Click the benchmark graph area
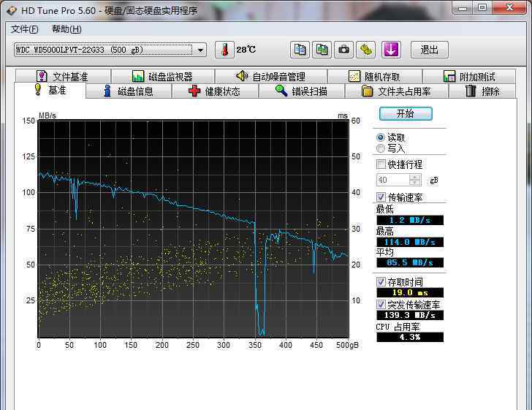Viewport: 532px width, 410px height. pos(194,229)
